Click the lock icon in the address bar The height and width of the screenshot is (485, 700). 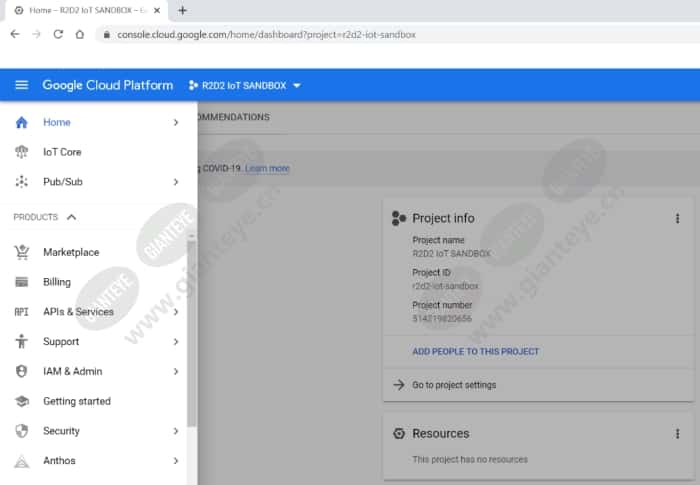point(107,35)
